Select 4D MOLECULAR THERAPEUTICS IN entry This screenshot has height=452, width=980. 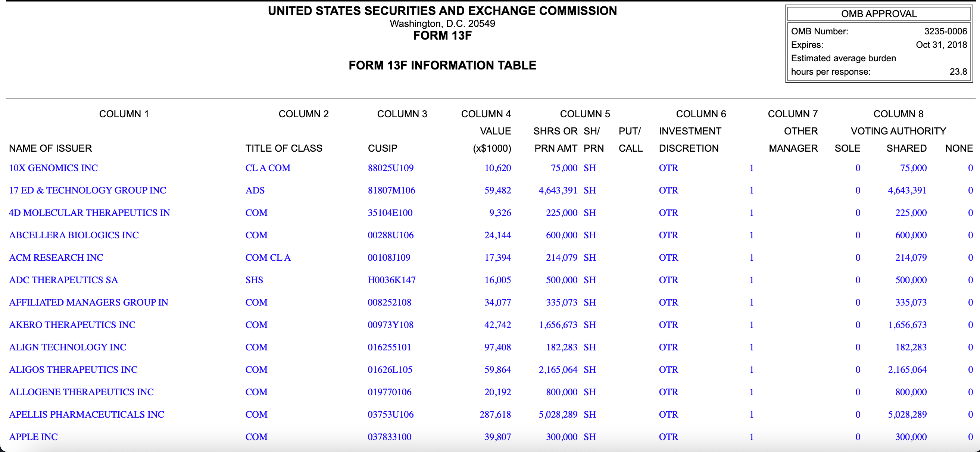[90, 213]
